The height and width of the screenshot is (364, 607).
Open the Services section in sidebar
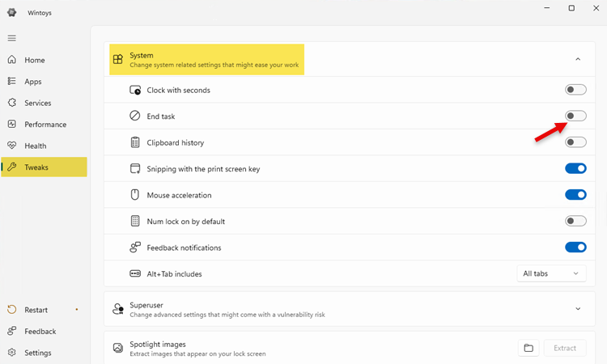(37, 103)
